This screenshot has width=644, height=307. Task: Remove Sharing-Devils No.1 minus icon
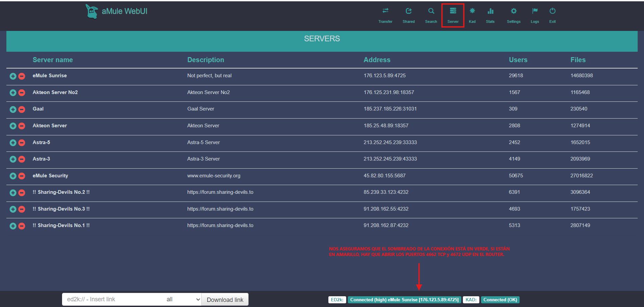pyautogui.click(x=22, y=226)
